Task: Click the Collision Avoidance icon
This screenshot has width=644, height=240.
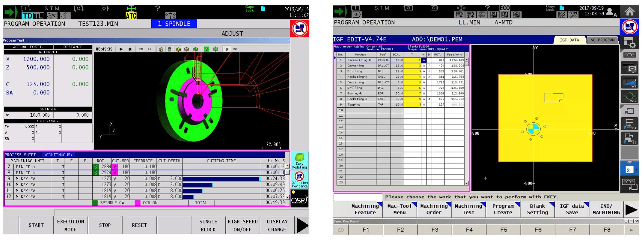Action: point(299,180)
